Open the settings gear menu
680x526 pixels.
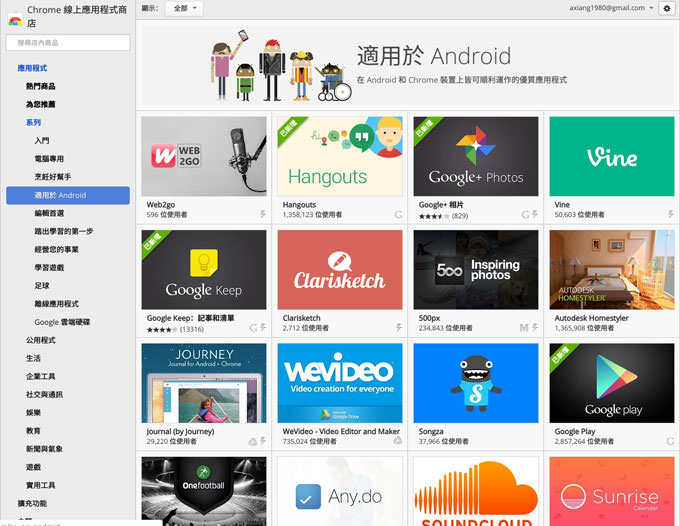pos(667,8)
